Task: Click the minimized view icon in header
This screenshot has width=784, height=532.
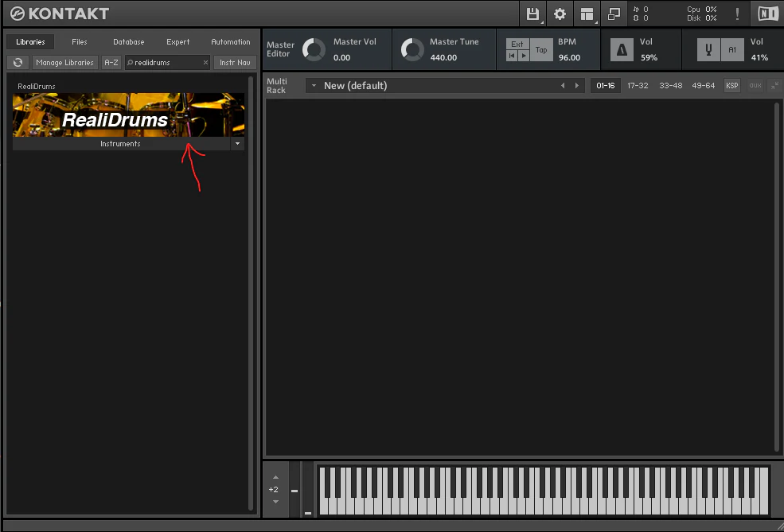Action: coord(614,14)
